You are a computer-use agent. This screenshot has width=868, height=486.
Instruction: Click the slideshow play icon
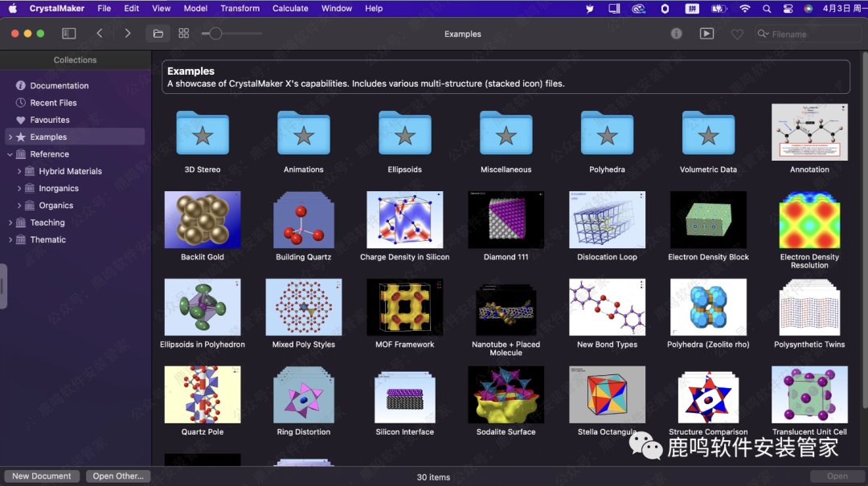pos(706,34)
